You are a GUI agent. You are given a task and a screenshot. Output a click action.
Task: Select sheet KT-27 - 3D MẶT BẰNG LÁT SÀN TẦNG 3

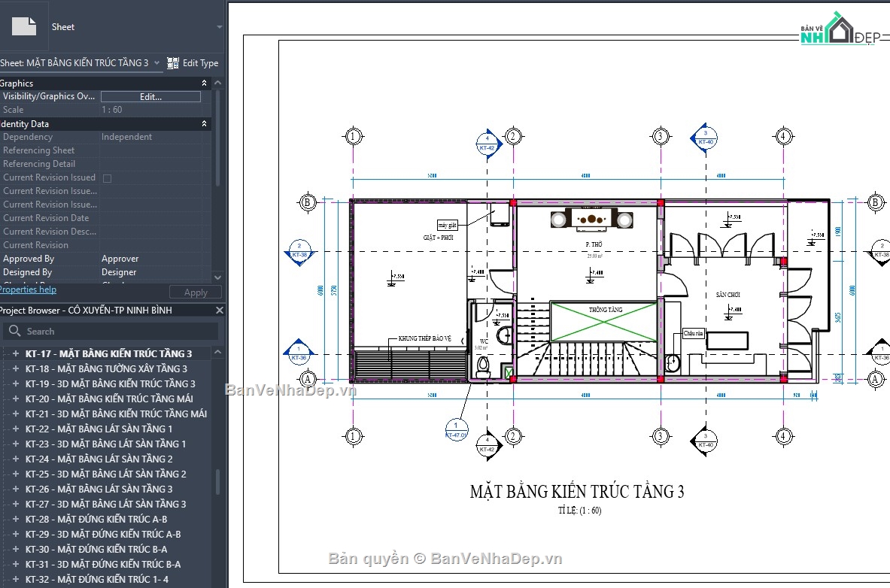point(105,504)
